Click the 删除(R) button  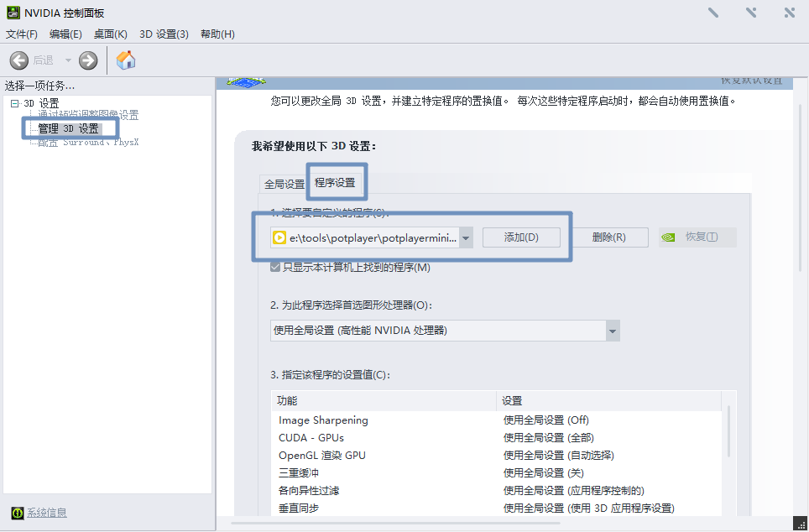coord(608,237)
